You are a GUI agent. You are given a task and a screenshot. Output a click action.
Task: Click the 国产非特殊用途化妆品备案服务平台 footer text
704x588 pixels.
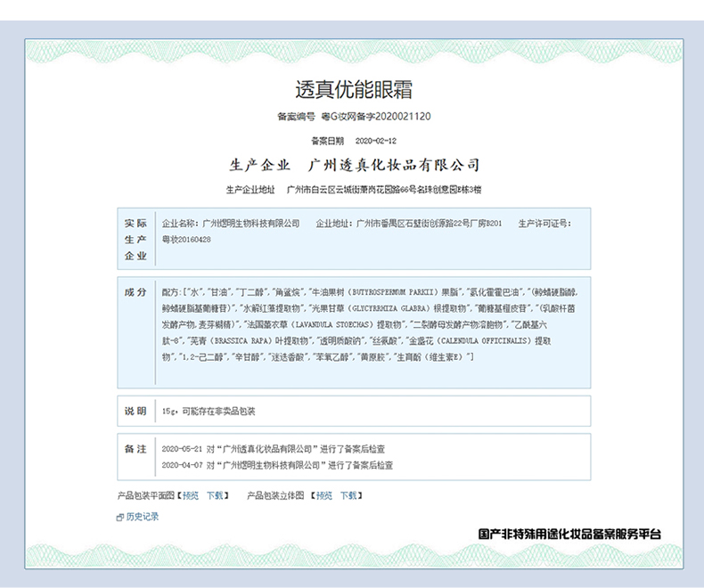point(569,535)
